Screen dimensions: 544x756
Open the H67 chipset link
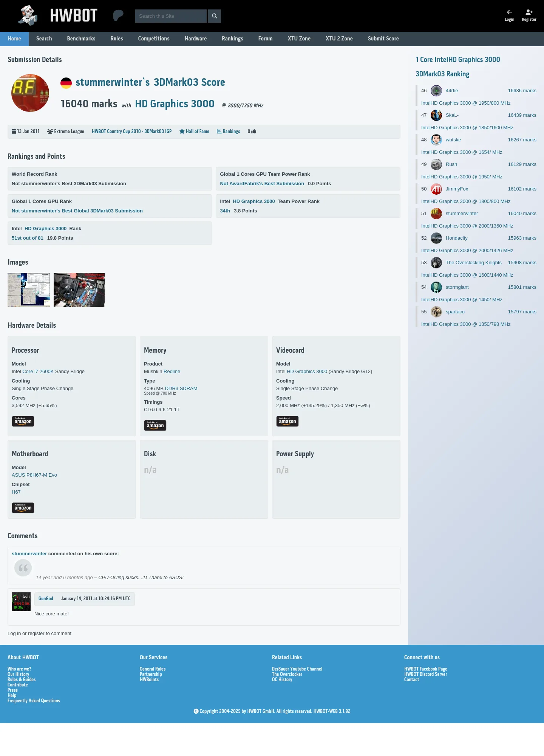coord(16,492)
